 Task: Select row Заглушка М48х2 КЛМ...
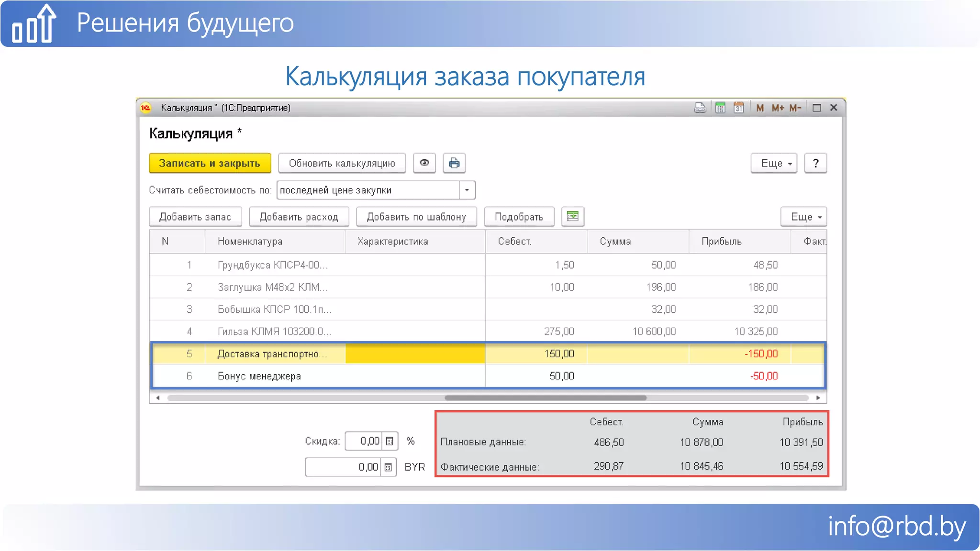(x=488, y=287)
